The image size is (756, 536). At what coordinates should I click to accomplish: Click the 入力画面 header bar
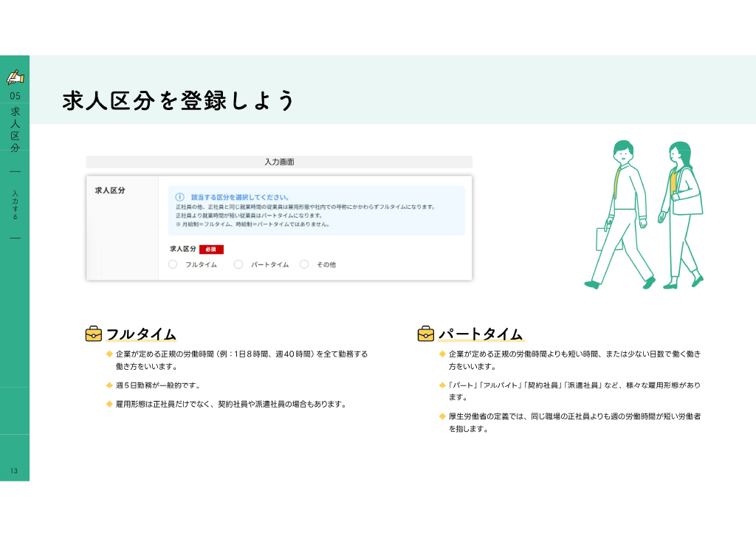tap(279, 162)
